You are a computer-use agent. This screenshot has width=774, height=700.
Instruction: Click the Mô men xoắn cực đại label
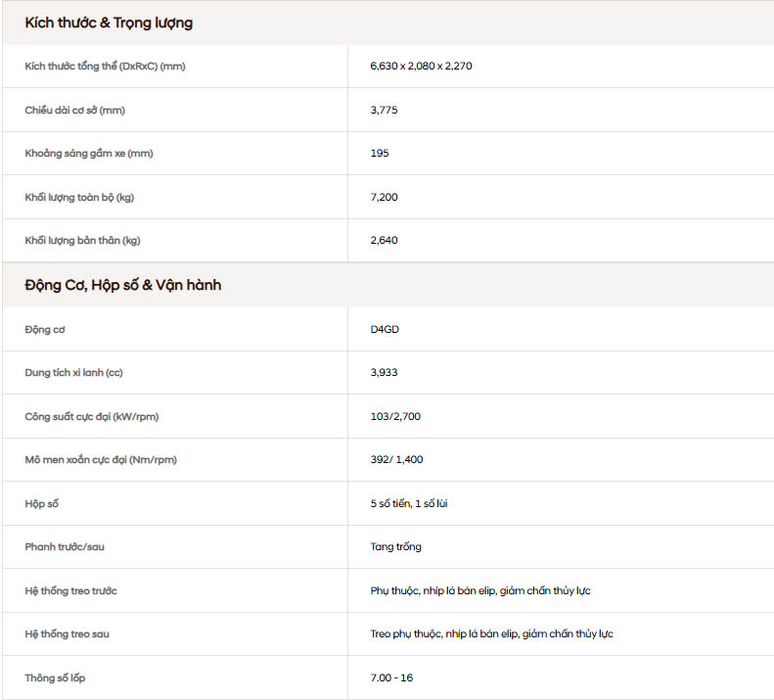[x=101, y=459]
